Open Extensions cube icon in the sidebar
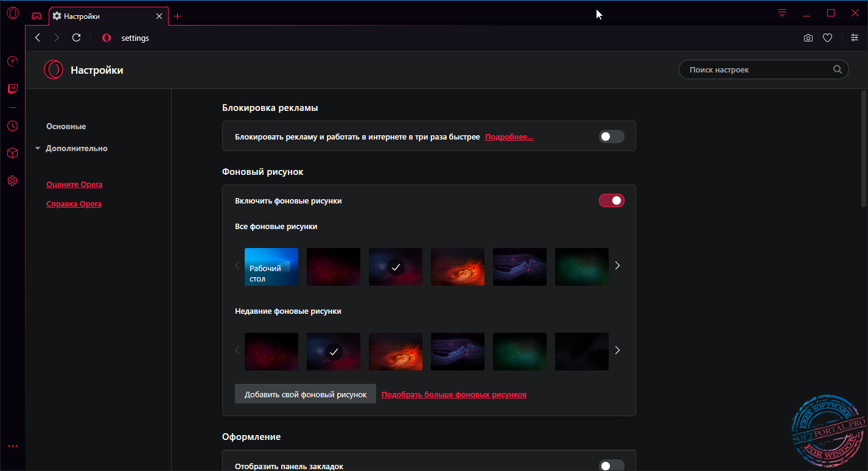Image resolution: width=868 pixels, height=471 pixels. point(13,153)
